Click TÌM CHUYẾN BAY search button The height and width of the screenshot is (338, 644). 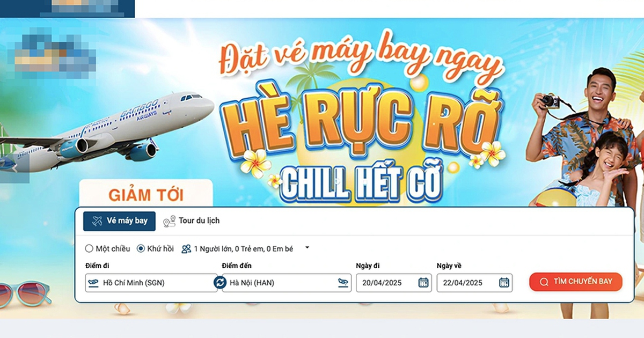pos(576,282)
